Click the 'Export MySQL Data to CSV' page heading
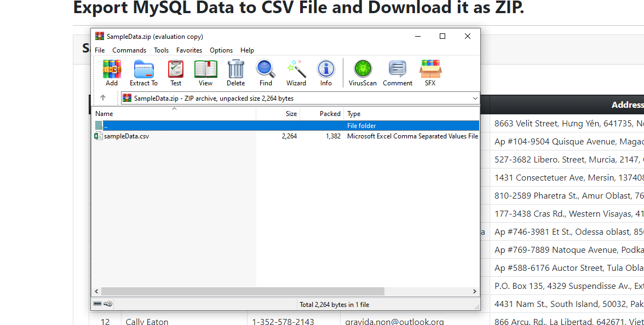 click(x=298, y=8)
